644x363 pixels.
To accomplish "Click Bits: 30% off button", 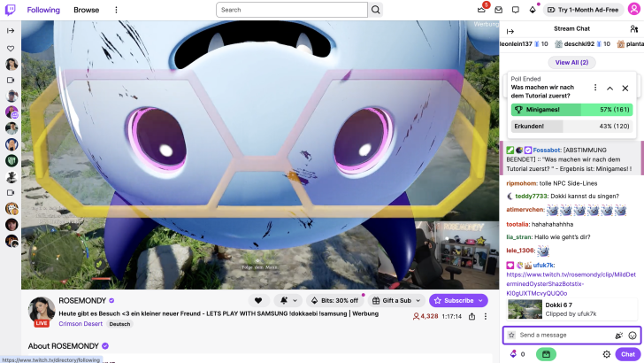I will coord(335,300).
